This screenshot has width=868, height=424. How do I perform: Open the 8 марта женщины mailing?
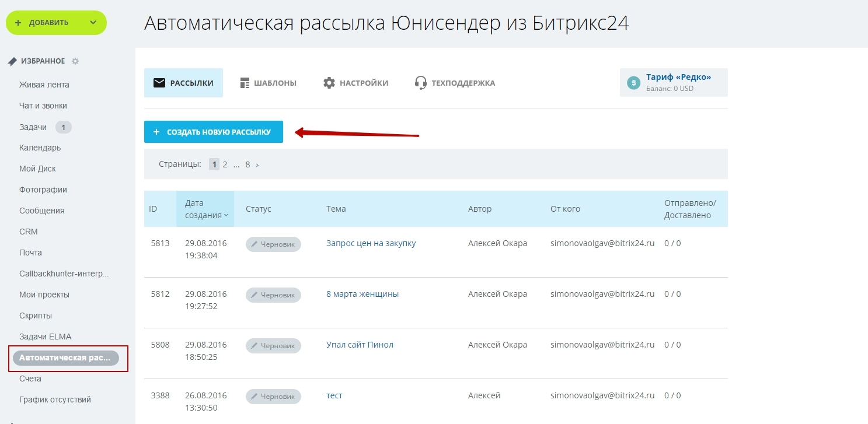click(362, 294)
